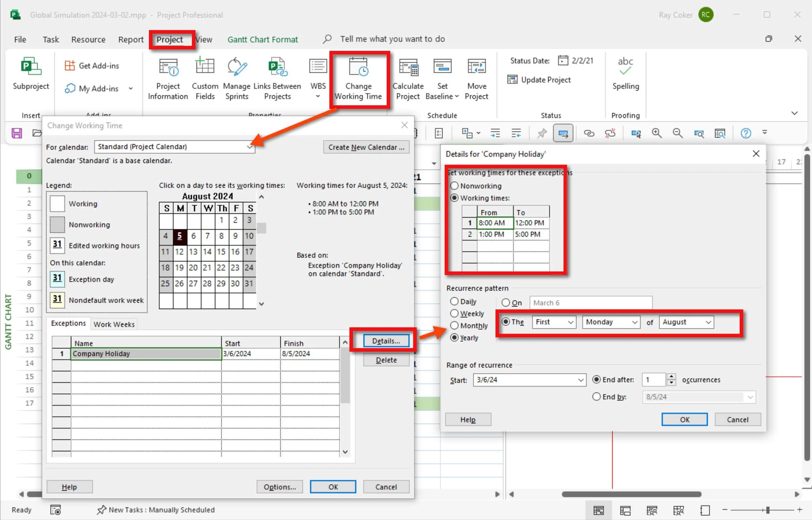The width and height of the screenshot is (812, 520).
Task: Open the For calendar dropdown
Action: point(250,147)
